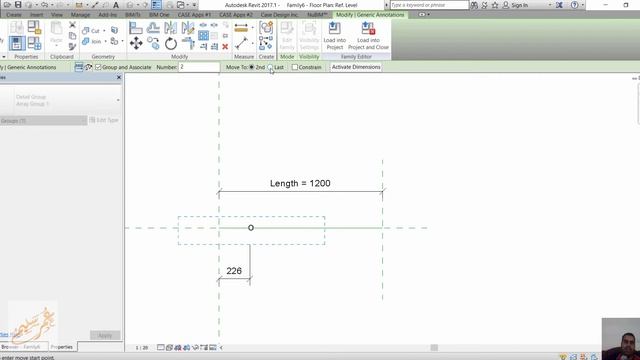Select the Copy tool in Modify panel

(x=153, y=43)
